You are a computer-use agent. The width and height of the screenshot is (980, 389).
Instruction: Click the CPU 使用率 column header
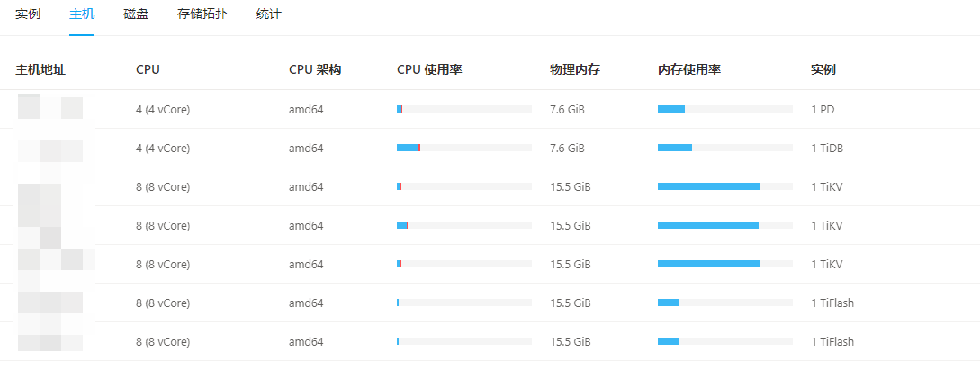429,69
